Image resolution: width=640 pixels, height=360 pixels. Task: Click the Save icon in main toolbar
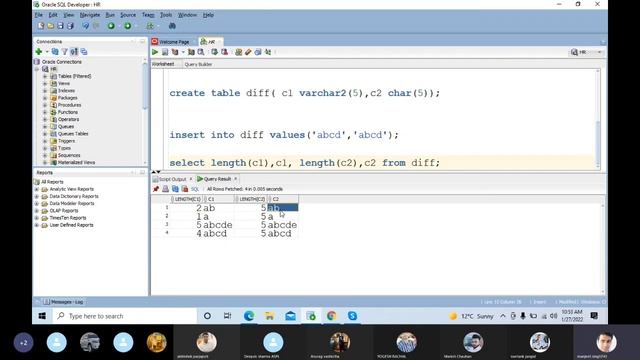click(x=60, y=26)
